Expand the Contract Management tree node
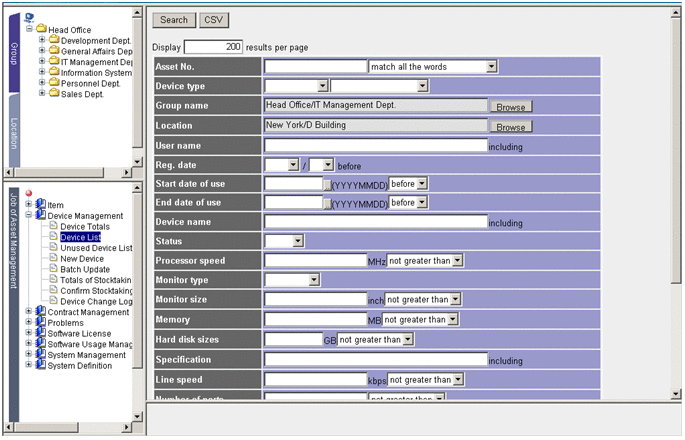Screen dimensions: 685x440 29,312
